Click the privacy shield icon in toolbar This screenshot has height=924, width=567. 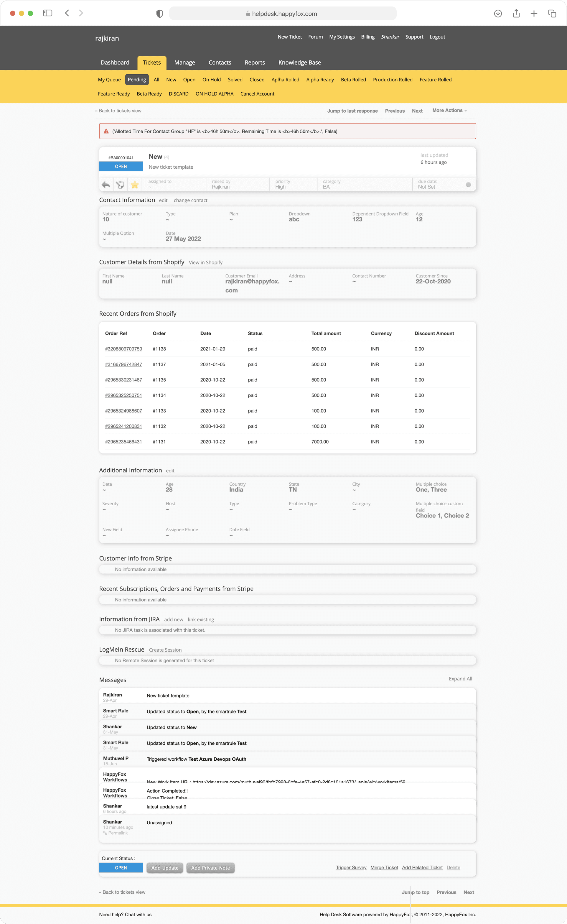[159, 14]
